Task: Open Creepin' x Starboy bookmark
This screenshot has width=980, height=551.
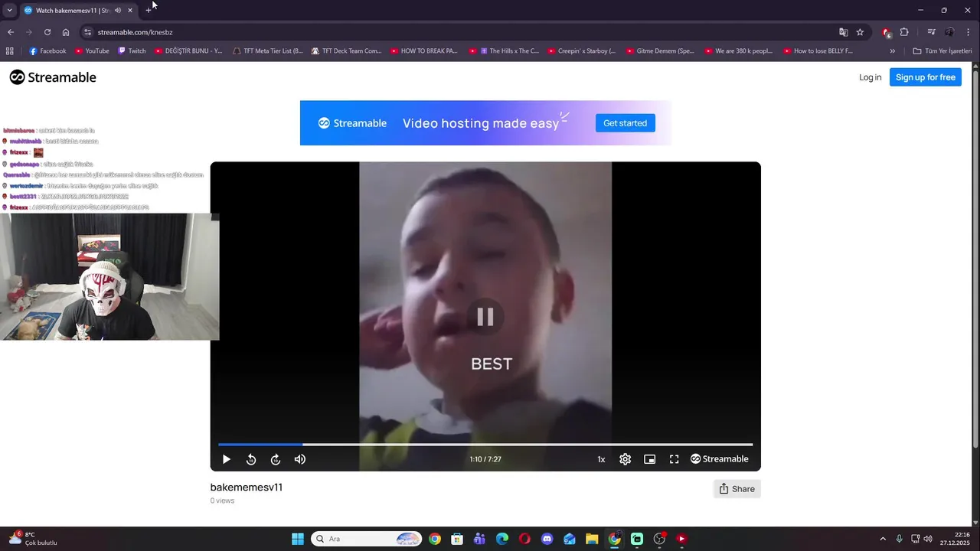Action: [x=582, y=51]
